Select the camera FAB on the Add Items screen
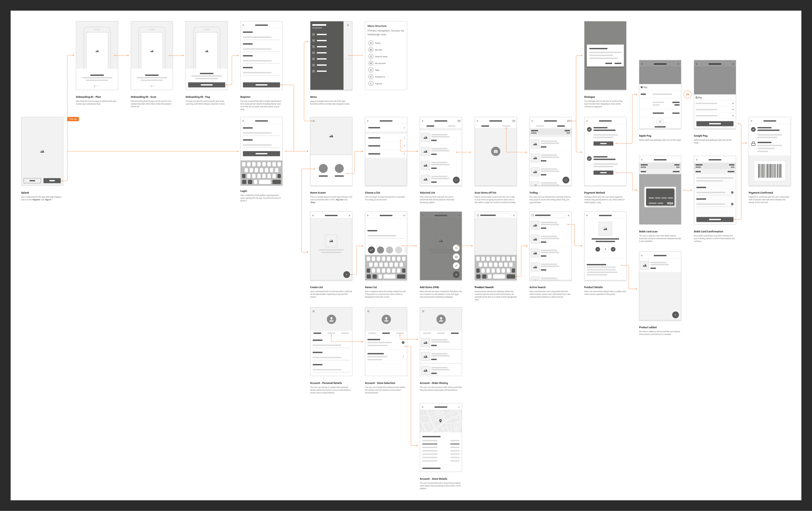 tap(457, 257)
